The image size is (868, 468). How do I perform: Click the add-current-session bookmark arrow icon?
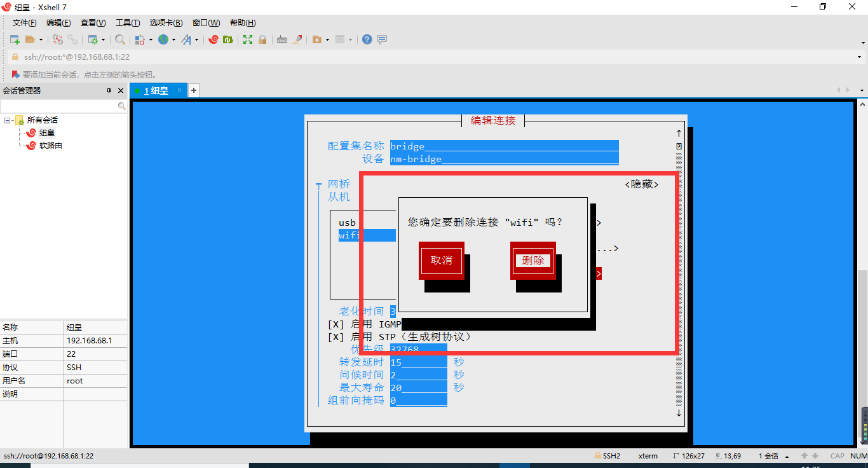pyautogui.click(x=15, y=74)
